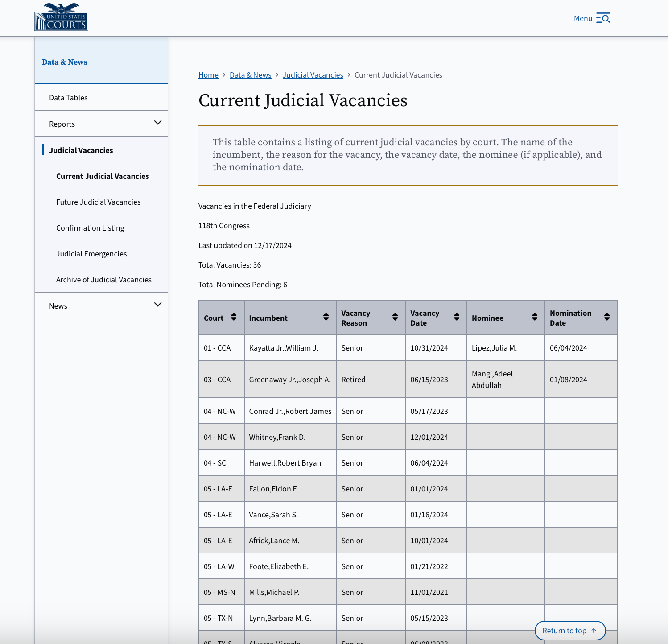Open Data Tables in sidebar

pos(68,98)
